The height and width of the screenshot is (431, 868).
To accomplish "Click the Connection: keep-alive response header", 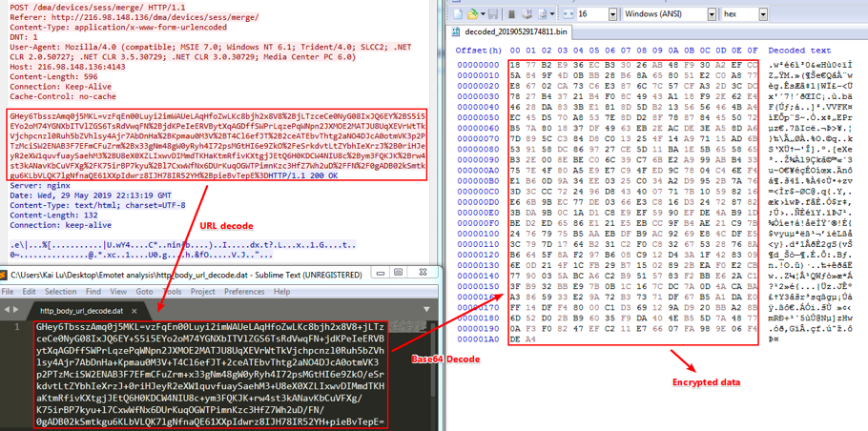I will [60, 225].
